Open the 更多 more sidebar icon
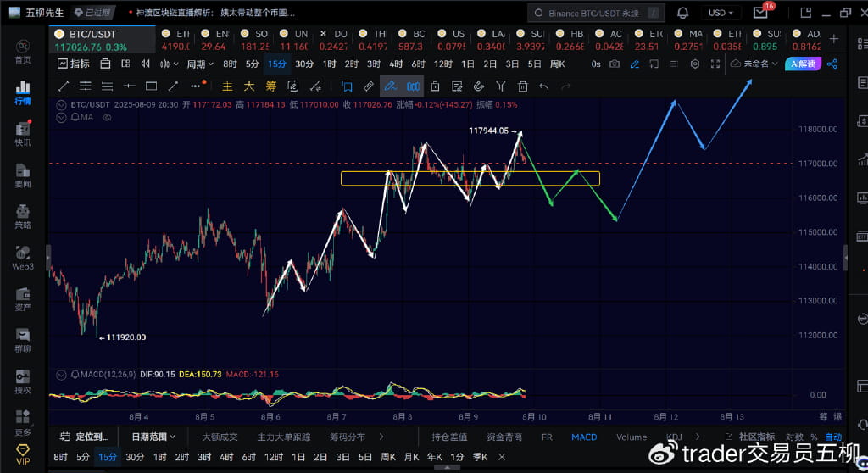This screenshot has height=473, width=868. [x=23, y=423]
